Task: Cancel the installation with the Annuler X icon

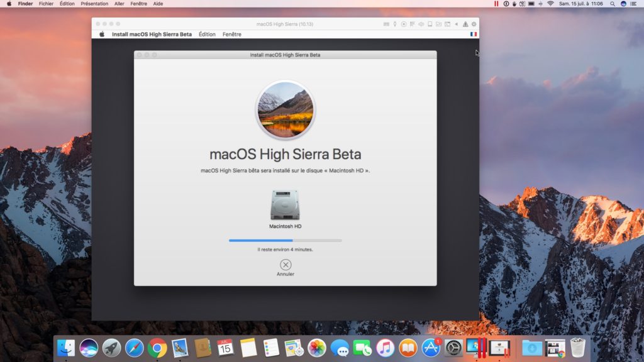Action: 286,265
